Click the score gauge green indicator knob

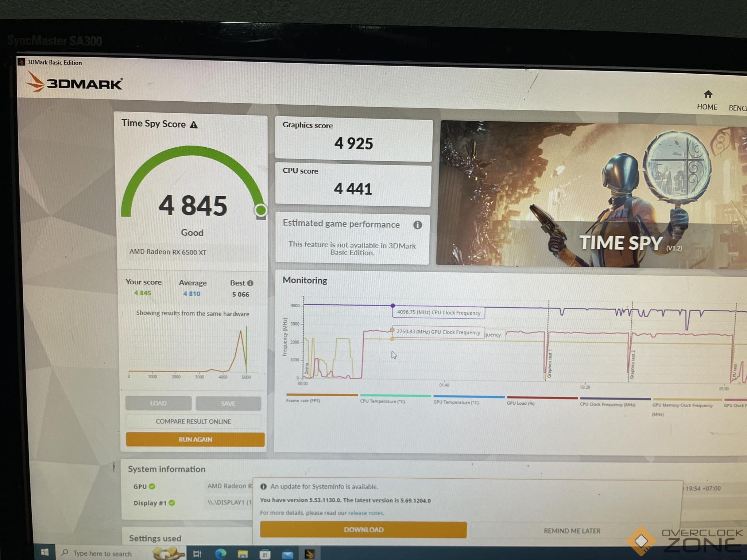(x=261, y=210)
